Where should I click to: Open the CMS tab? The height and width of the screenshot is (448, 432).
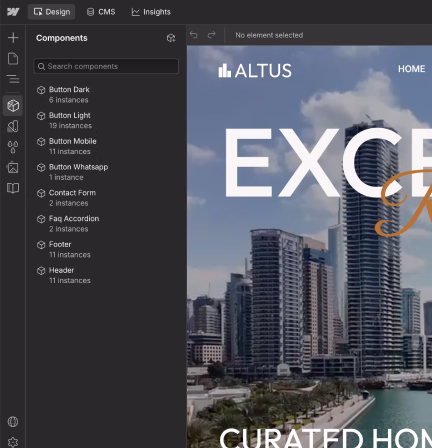point(101,12)
